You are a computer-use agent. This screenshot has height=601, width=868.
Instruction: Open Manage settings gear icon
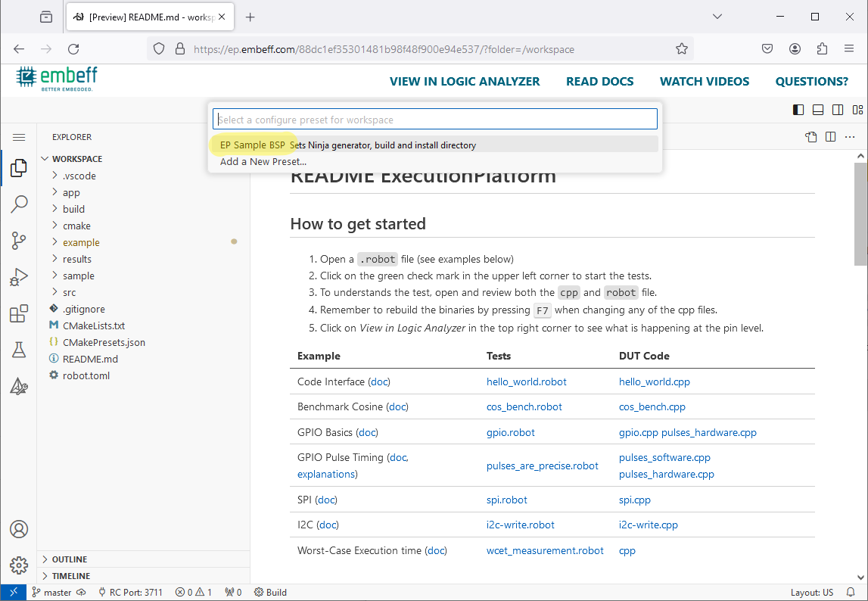point(19,565)
